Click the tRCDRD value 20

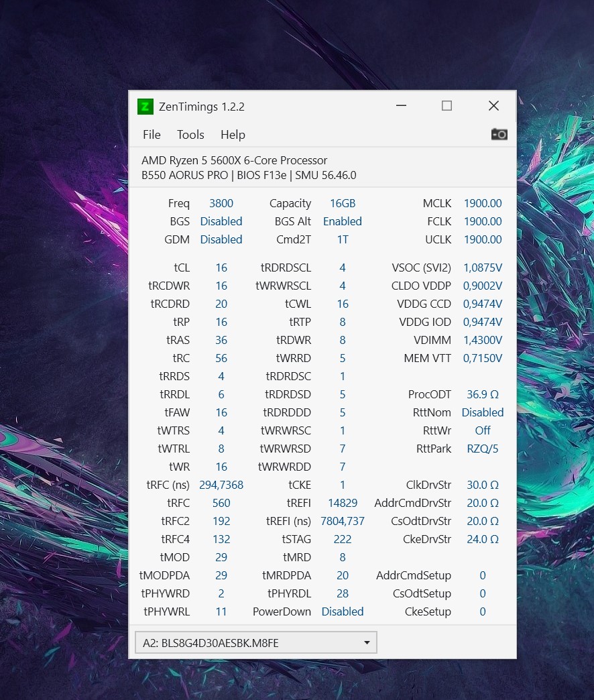[221, 304]
